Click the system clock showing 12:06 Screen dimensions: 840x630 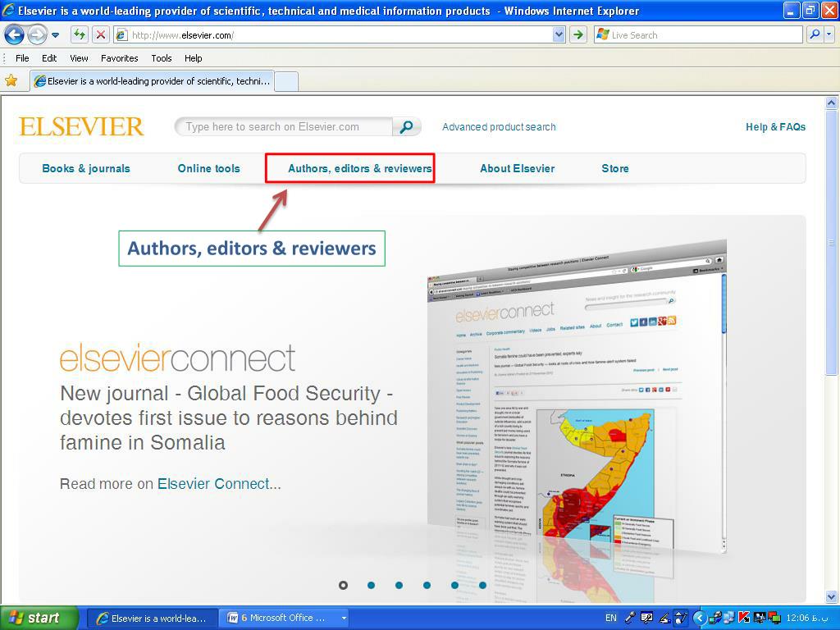coord(806,619)
